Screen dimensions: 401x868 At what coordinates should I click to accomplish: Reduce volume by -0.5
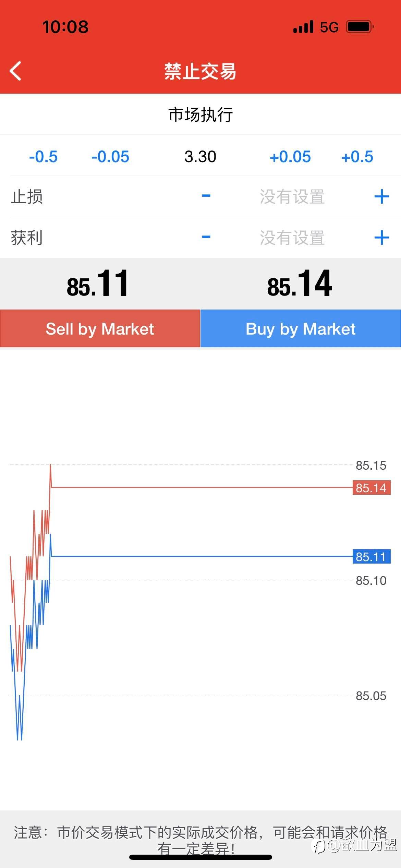click(x=43, y=157)
